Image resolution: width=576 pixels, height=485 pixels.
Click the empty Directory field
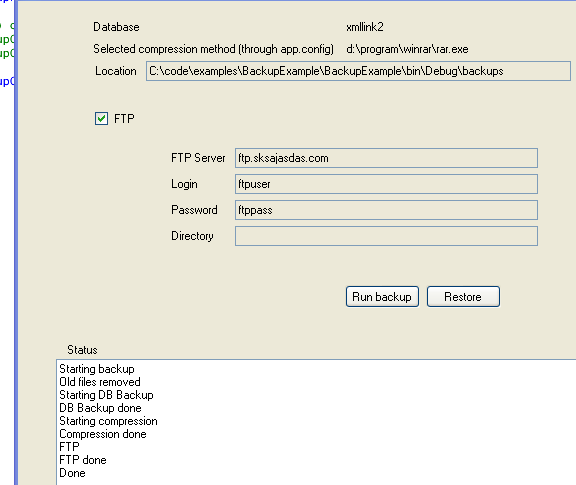click(x=386, y=236)
